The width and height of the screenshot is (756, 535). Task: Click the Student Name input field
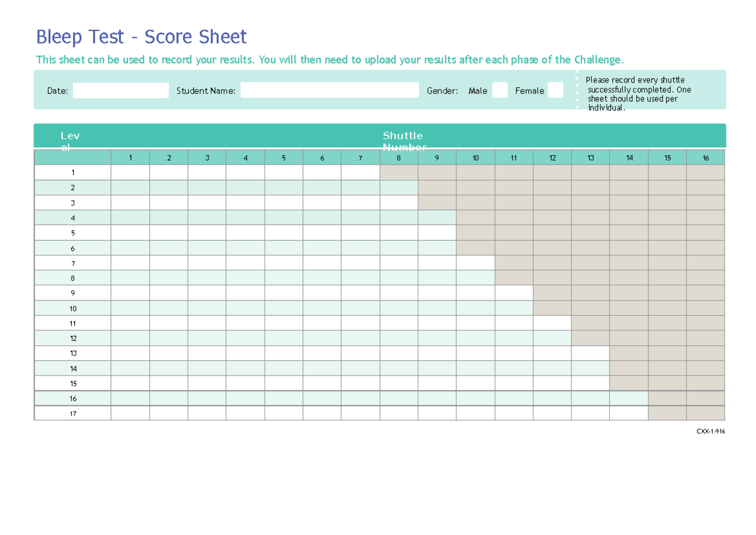329,91
